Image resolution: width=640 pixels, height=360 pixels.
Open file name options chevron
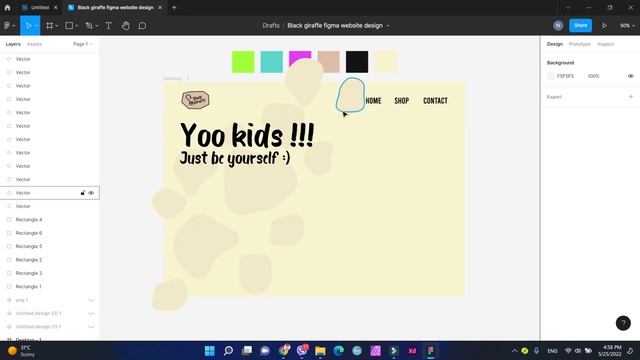pyautogui.click(x=388, y=26)
